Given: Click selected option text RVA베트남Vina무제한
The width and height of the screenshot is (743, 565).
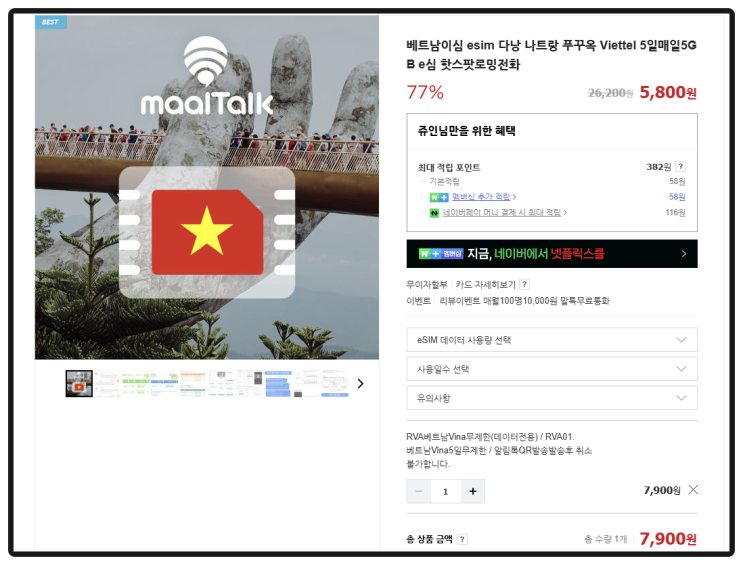Looking at the screenshot, I should point(499,450).
